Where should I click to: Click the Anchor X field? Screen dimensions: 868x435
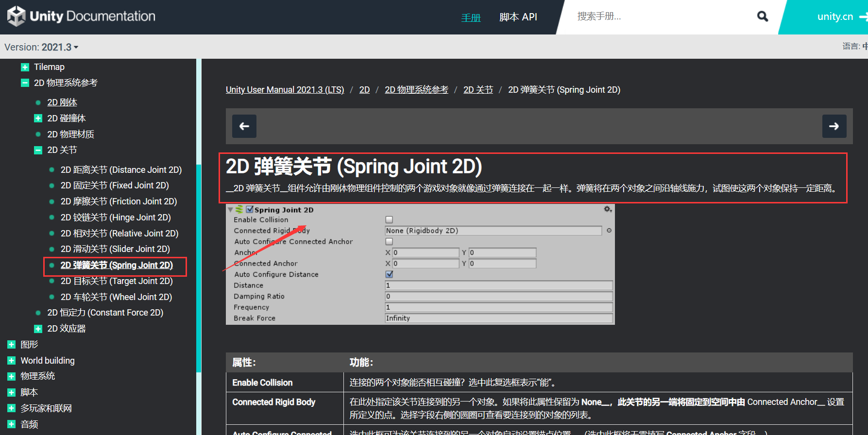coord(425,252)
